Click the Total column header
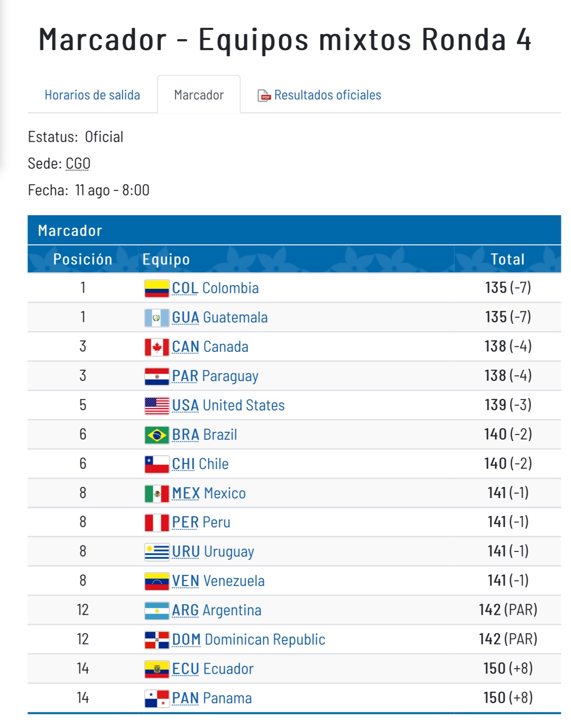The image size is (571, 728). click(508, 259)
